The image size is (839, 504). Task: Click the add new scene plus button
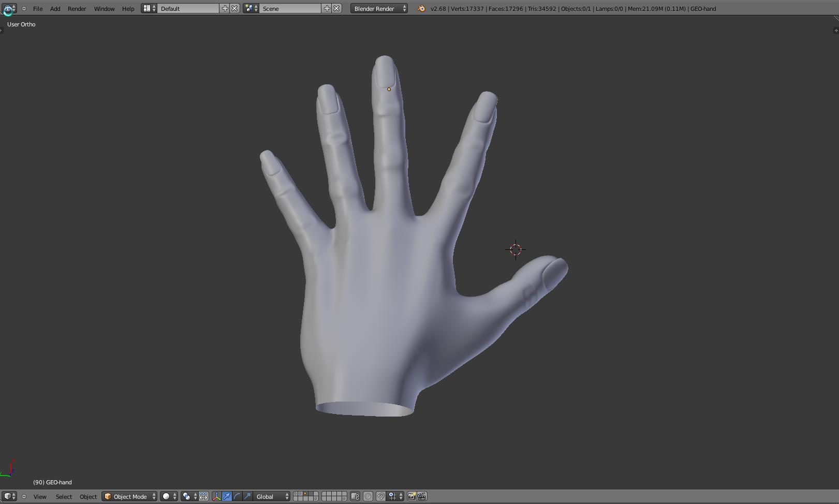click(x=327, y=9)
